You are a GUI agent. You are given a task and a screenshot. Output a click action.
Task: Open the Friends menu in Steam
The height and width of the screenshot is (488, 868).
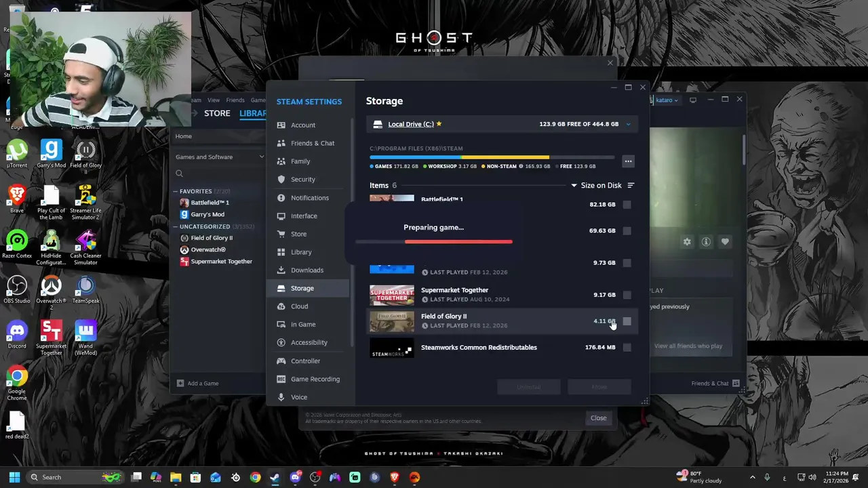(x=235, y=100)
